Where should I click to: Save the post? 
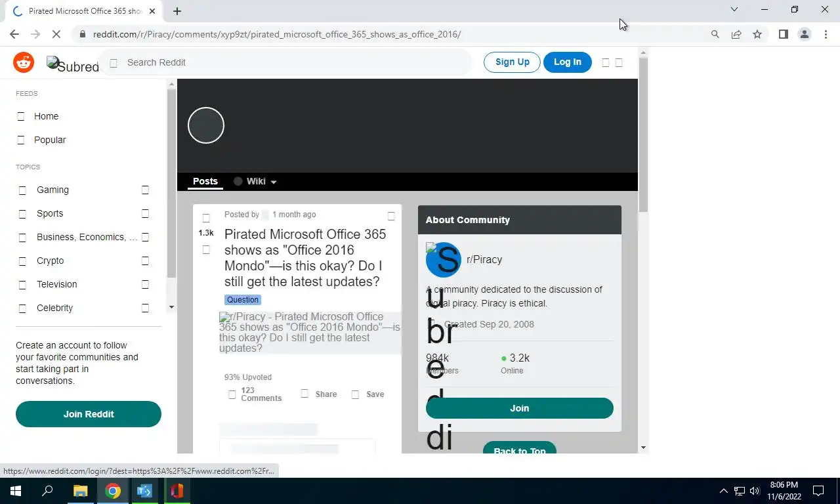367,394
